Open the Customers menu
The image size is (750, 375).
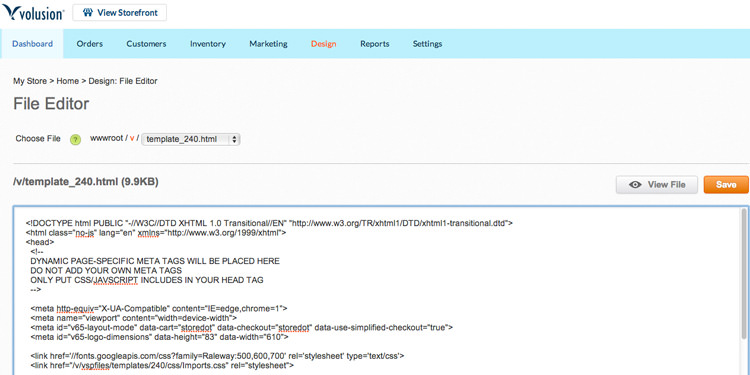click(146, 44)
